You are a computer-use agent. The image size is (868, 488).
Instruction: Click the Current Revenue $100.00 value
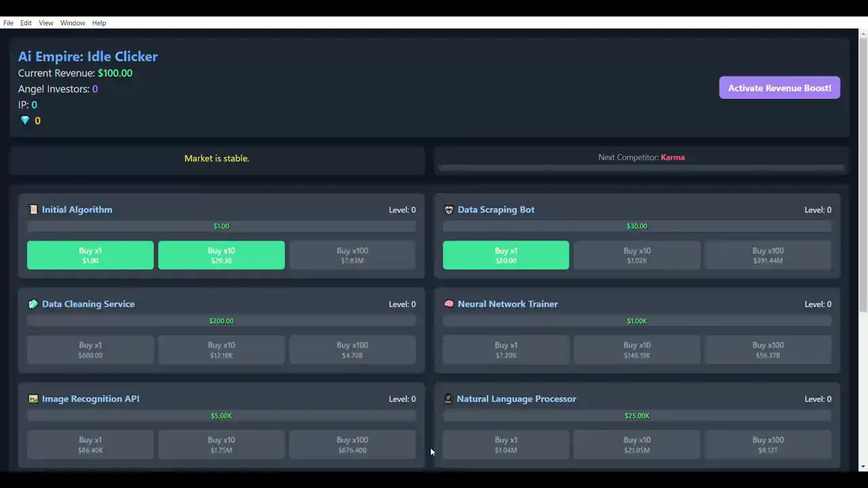click(115, 73)
